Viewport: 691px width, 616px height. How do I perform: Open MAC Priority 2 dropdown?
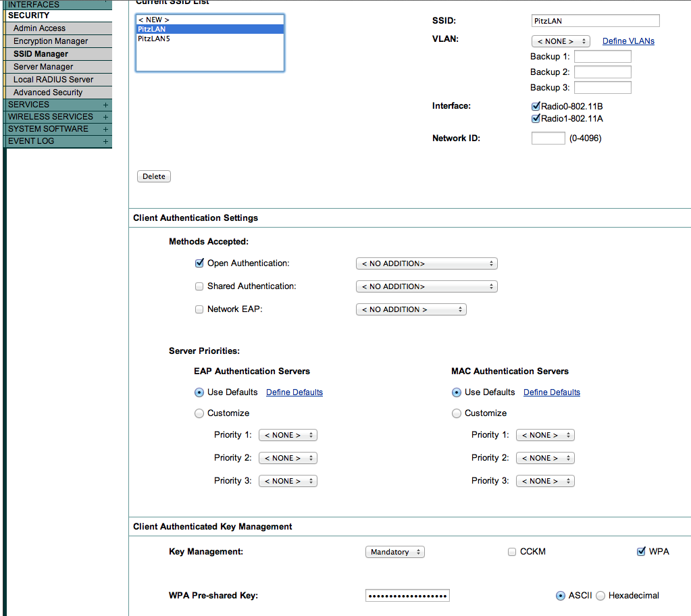tap(545, 458)
